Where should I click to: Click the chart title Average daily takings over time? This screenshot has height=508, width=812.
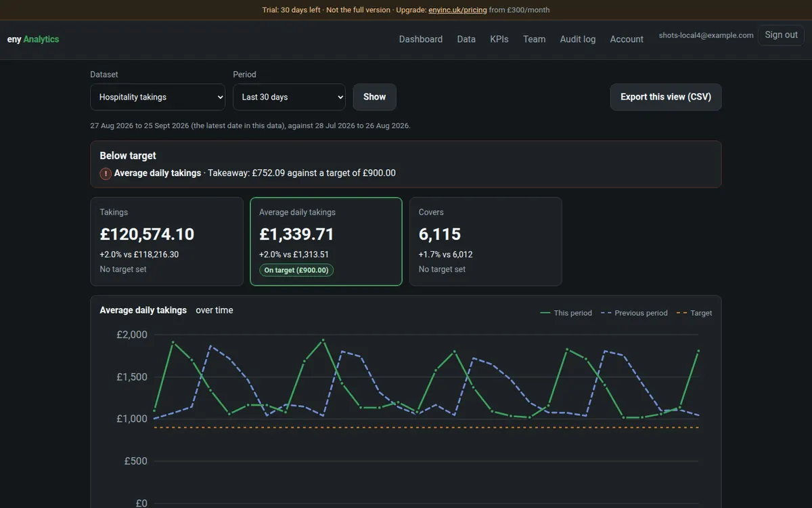(166, 310)
